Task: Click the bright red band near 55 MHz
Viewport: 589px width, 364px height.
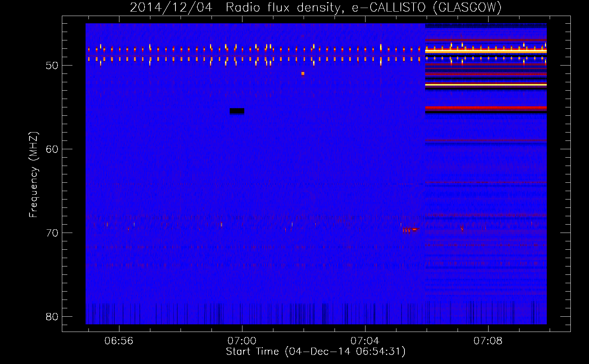Action: pos(486,108)
